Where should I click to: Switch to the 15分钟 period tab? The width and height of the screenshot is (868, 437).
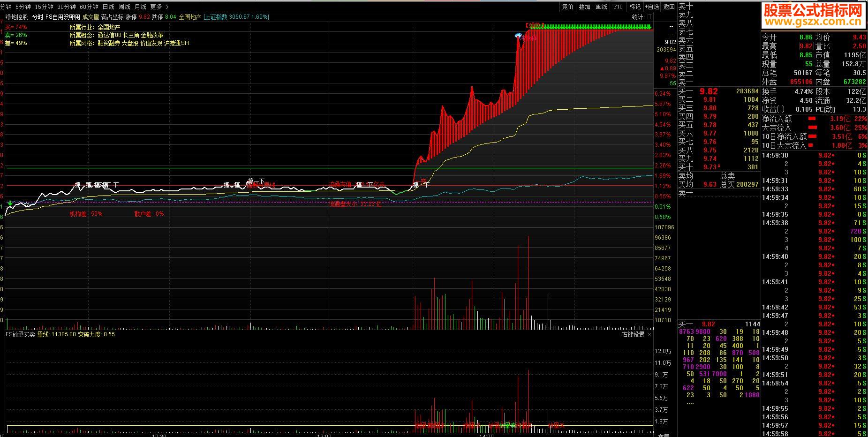pos(44,7)
